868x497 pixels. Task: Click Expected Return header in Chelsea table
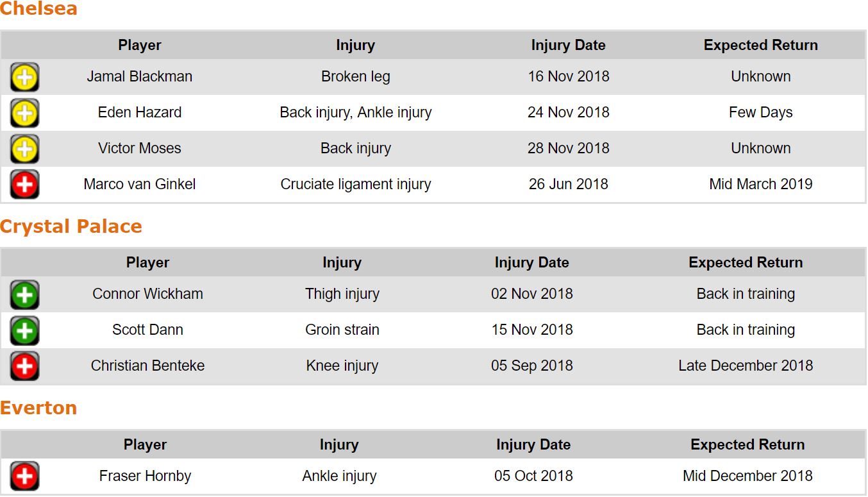click(x=760, y=46)
